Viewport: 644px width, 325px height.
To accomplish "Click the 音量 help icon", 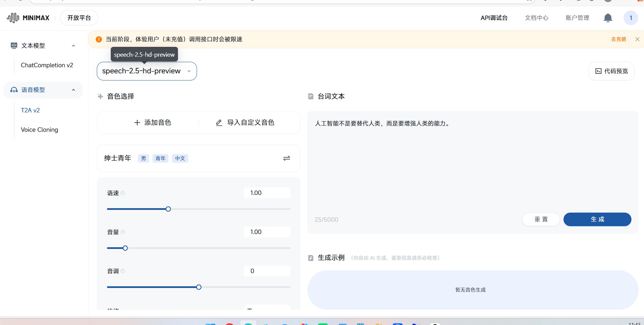I will pyautogui.click(x=123, y=232).
